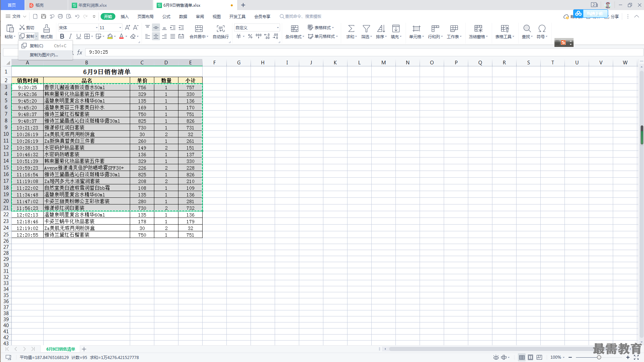The width and height of the screenshot is (644, 362).
Task: Choose 复制(C) from the copy menu
Action: (x=45, y=46)
